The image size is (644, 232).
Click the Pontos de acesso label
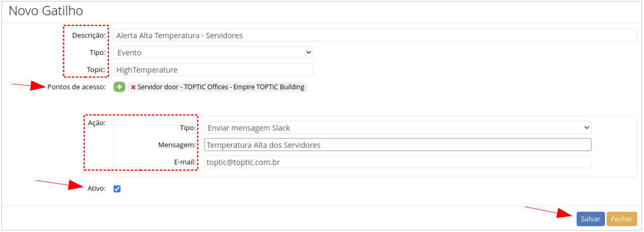point(76,87)
